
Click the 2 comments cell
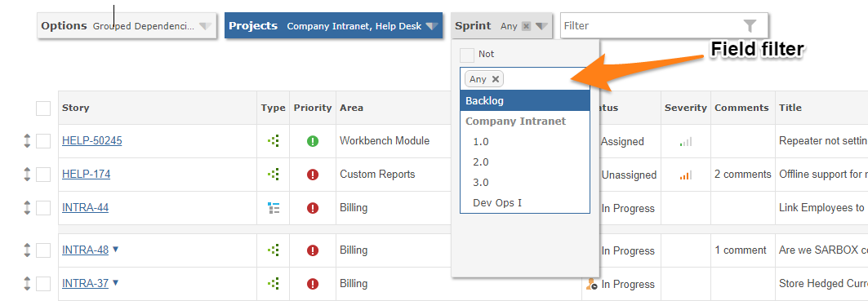tap(743, 175)
